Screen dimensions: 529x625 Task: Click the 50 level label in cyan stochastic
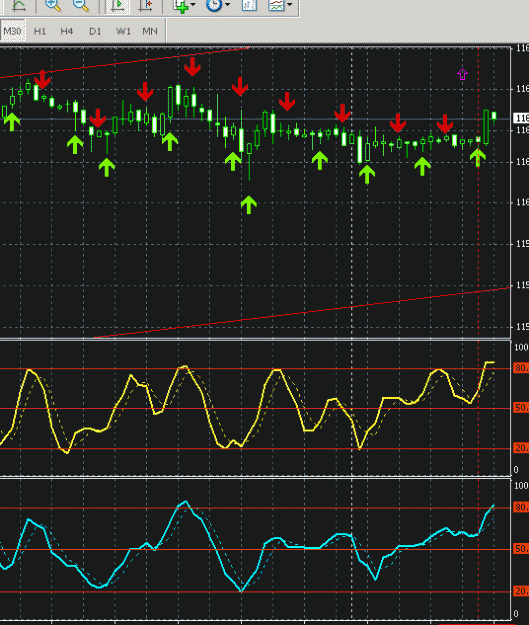[x=521, y=549]
